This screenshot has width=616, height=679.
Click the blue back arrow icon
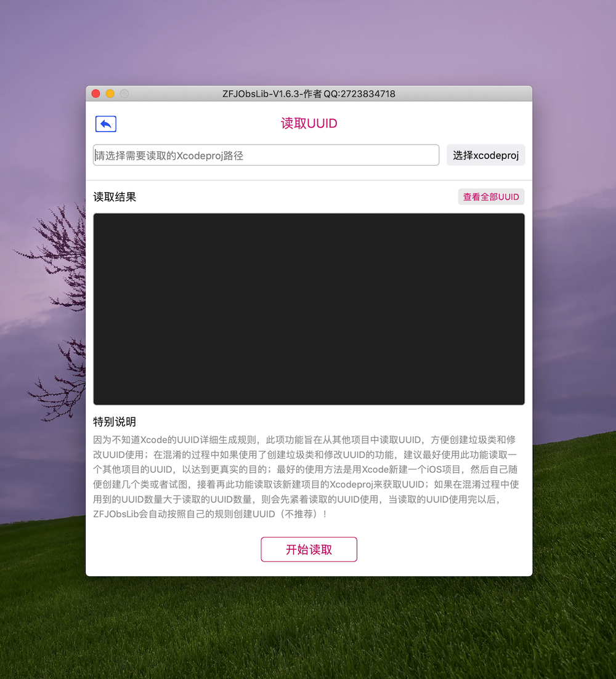106,124
